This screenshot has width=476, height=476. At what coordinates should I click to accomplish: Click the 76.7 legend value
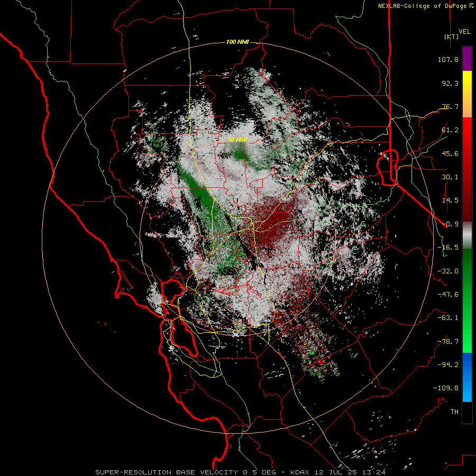450,106
